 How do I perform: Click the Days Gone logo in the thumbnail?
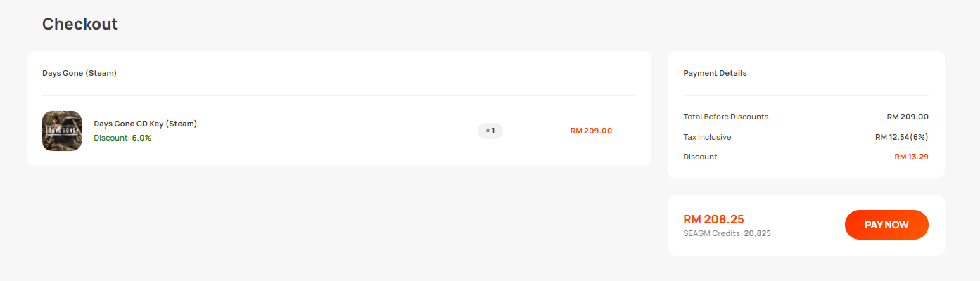pyautogui.click(x=62, y=130)
